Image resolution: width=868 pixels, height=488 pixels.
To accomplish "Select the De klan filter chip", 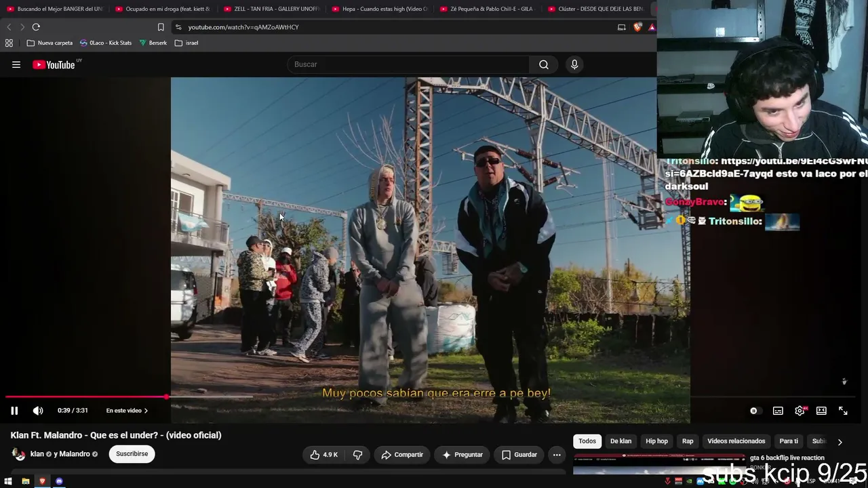I will (620, 441).
